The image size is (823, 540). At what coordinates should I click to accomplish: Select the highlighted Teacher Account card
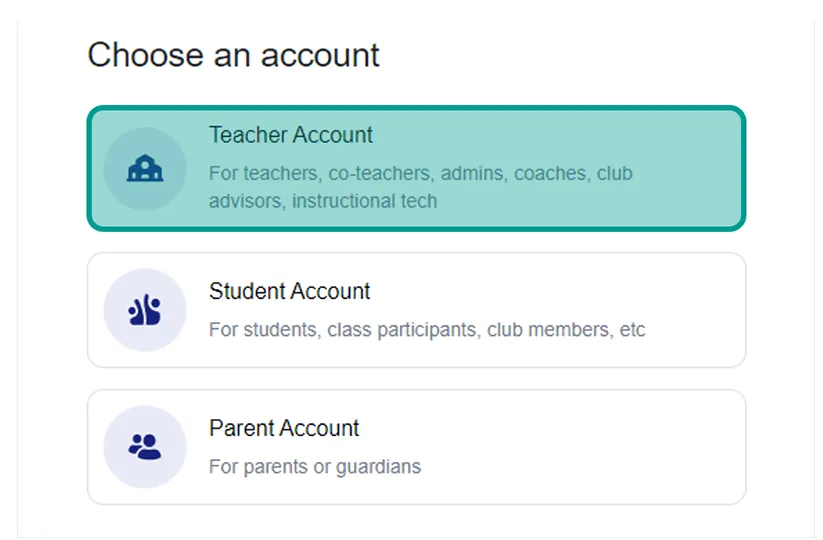coord(416,168)
